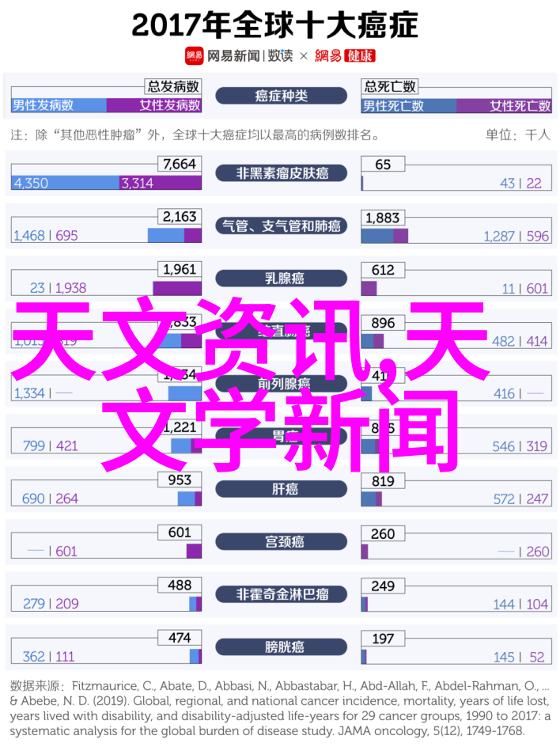Image resolution: width=560 pixels, height=747 pixels.
Task: Click the 宫颈癌 category pill
Action: pos(282,542)
